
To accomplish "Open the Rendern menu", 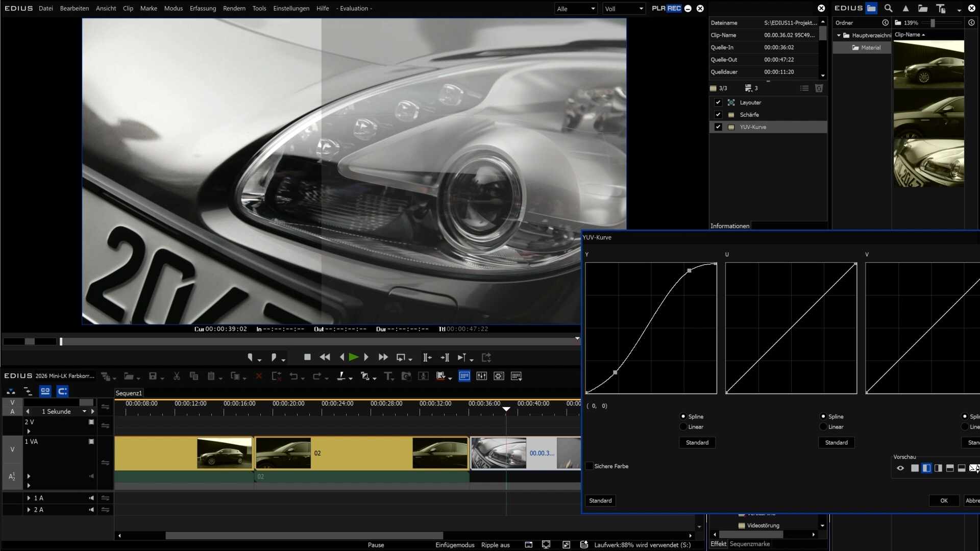I will [234, 8].
